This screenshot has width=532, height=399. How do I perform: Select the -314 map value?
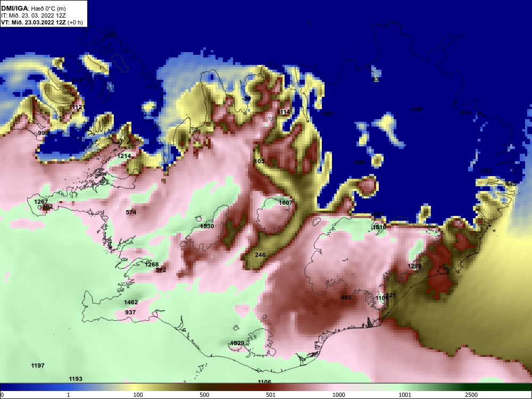pos(464,113)
